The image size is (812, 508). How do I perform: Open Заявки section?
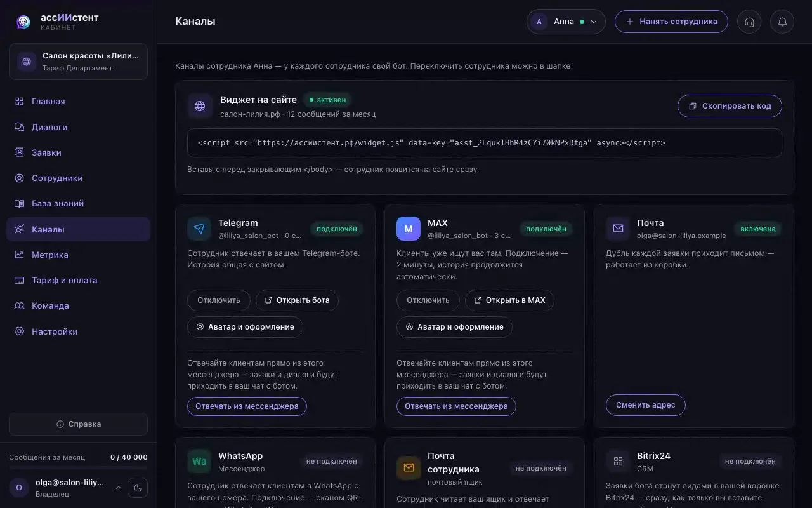[78, 152]
